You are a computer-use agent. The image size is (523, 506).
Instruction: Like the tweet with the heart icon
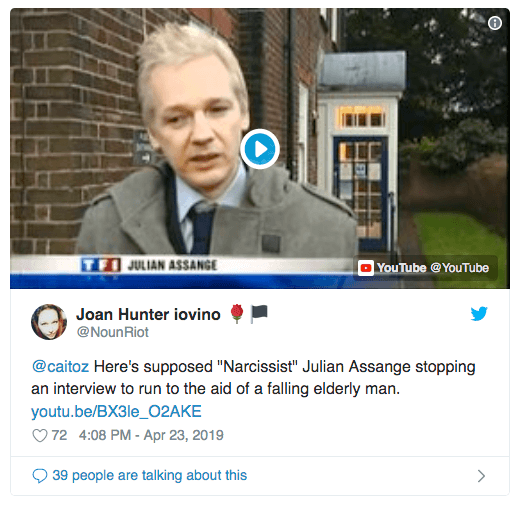[x=40, y=435]
